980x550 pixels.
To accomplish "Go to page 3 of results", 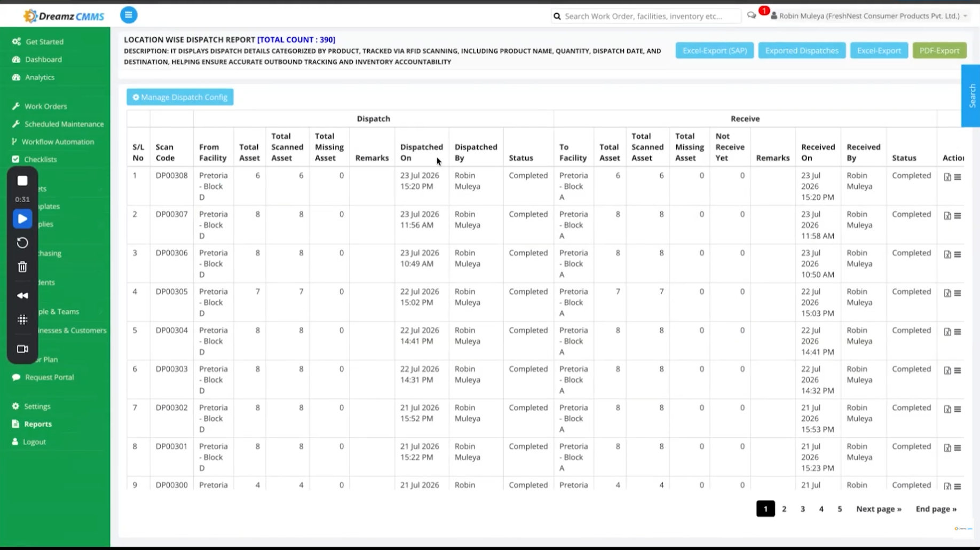I will (x=803, y=509).
